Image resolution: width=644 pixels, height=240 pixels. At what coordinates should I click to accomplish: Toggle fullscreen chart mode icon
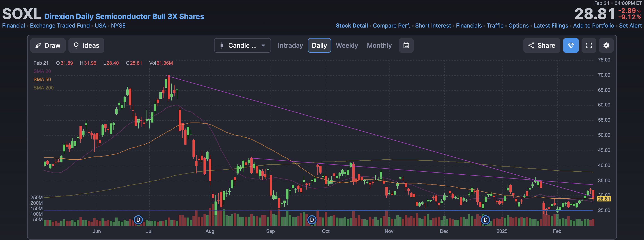589,45
